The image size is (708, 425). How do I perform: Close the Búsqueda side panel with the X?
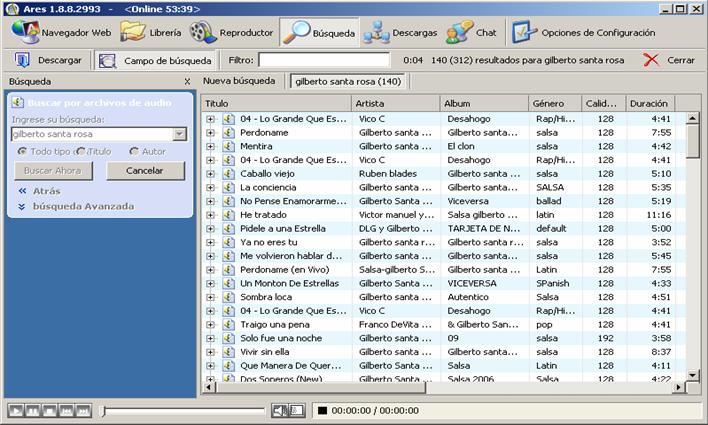tap(187, 82)
